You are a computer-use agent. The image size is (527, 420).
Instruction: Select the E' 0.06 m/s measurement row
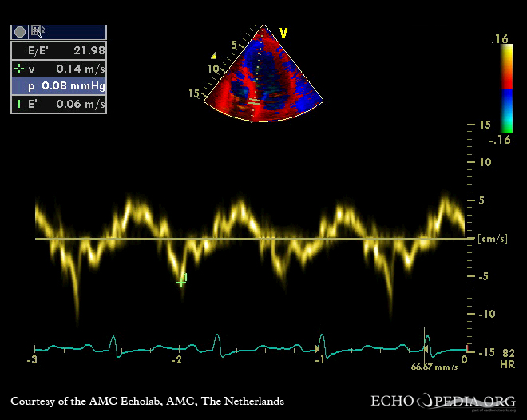click(58, 104)
